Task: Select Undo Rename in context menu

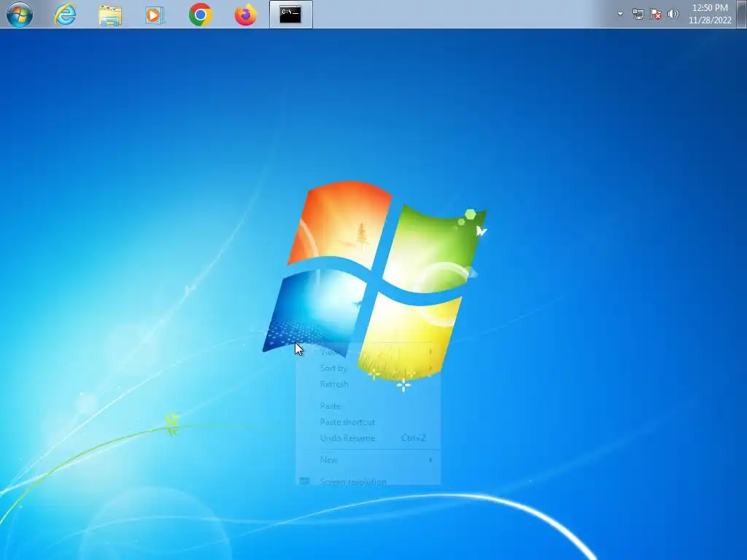Action: coord(368,438)
